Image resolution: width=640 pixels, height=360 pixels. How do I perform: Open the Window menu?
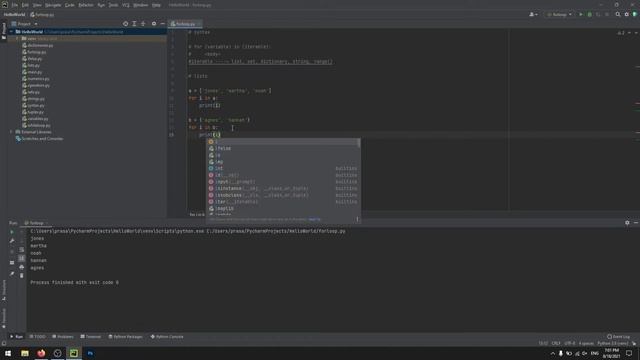coord(140,5)
